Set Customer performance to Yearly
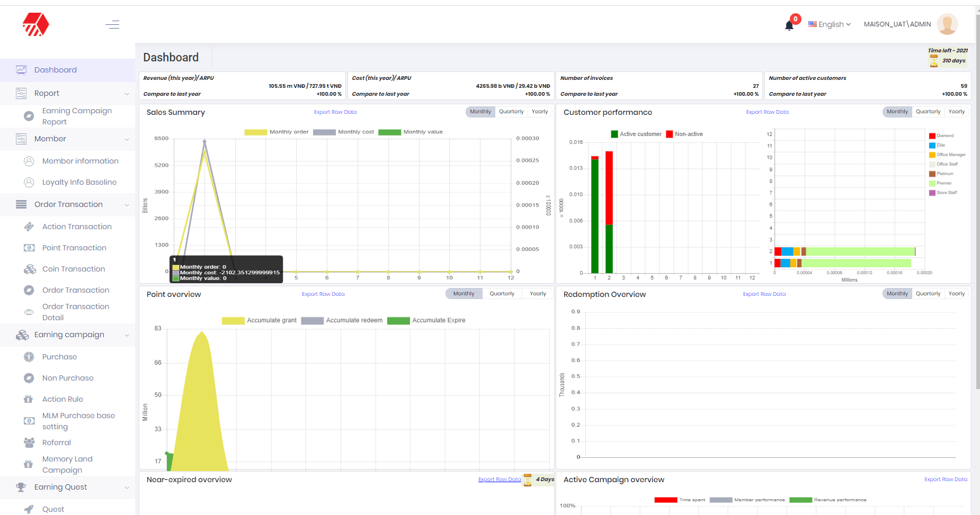Image resolution: width=980 pixels, height=515 pixels. (x=956, y=112)
